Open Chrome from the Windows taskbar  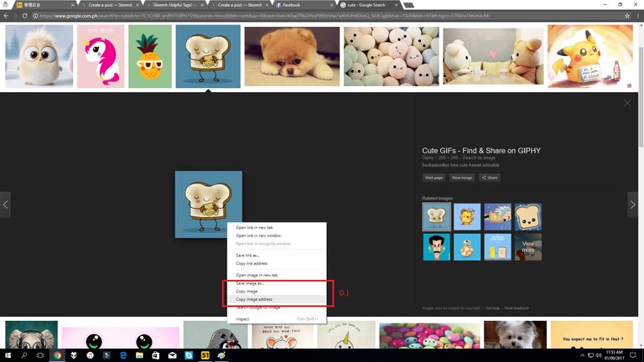[57, 355]
